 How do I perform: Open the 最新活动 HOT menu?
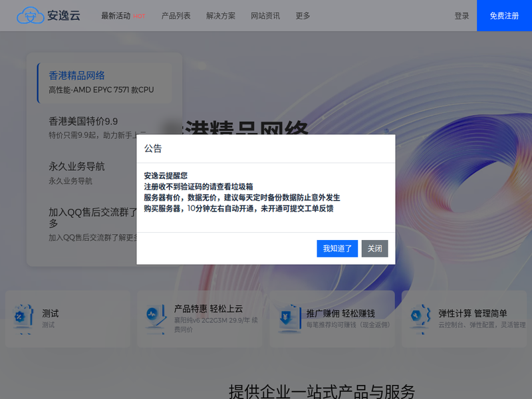click(123, 16)
